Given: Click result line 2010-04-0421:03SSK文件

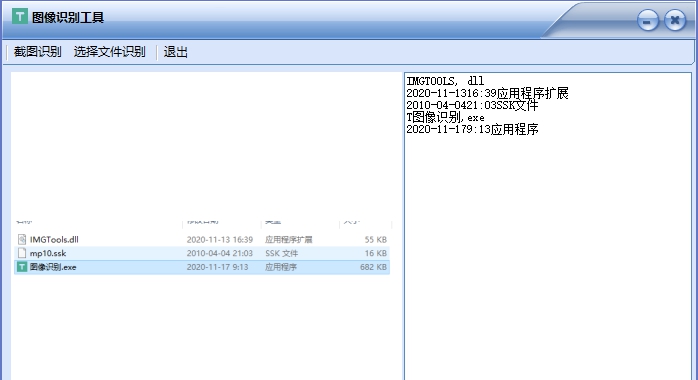Looking at the screenshot, I should coord(472,105).
